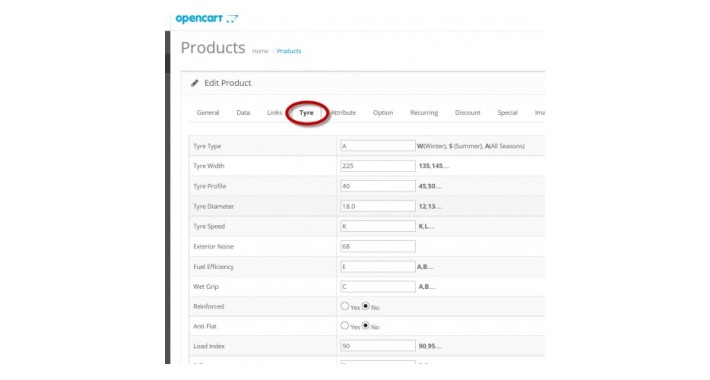Click the Reinforced label
Image resolution: width=710 pixels, height=380 pixels.
pos(209,307)
